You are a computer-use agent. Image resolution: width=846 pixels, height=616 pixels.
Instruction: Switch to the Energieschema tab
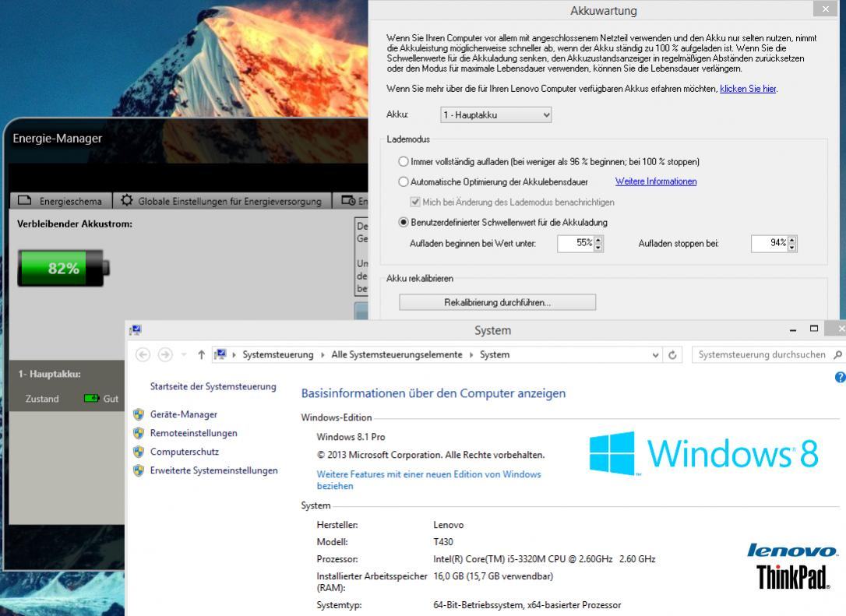click(61, 201)
